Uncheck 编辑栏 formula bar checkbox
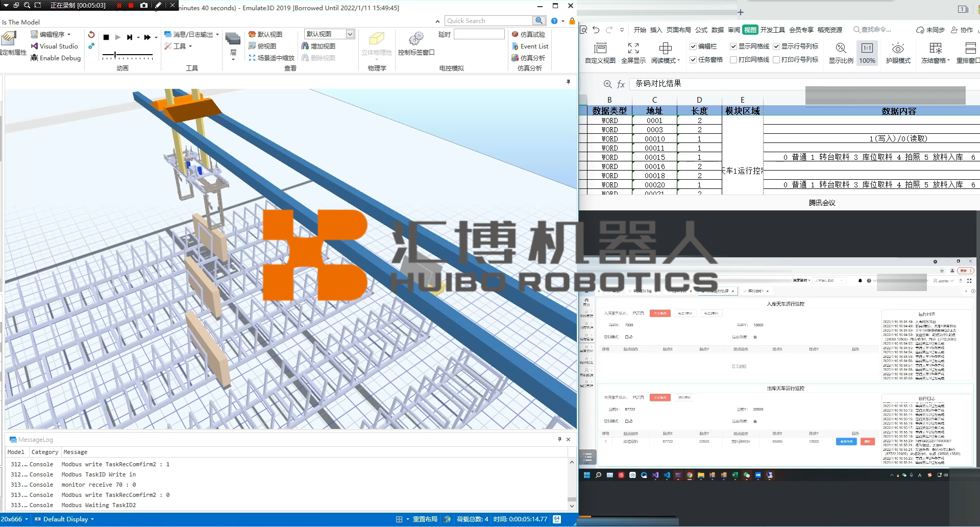 [x=693, y=46]
